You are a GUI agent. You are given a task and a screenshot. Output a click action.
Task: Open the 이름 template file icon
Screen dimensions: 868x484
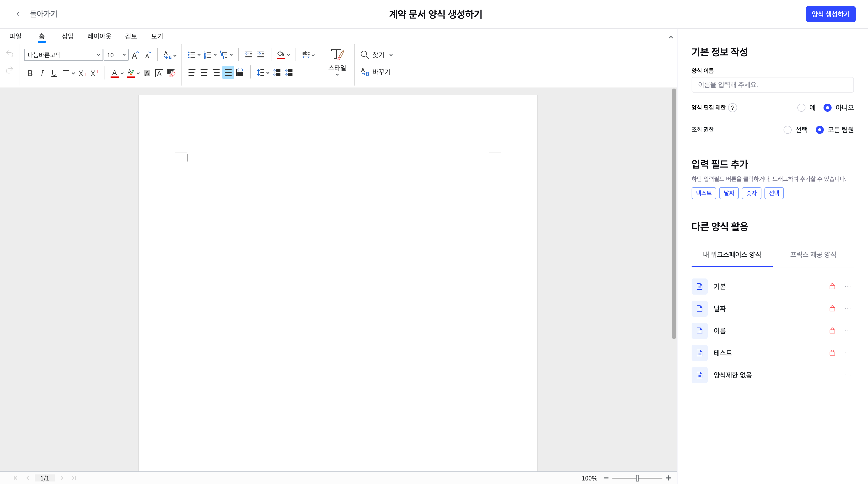pyautogui.click(x=700, y=331)
